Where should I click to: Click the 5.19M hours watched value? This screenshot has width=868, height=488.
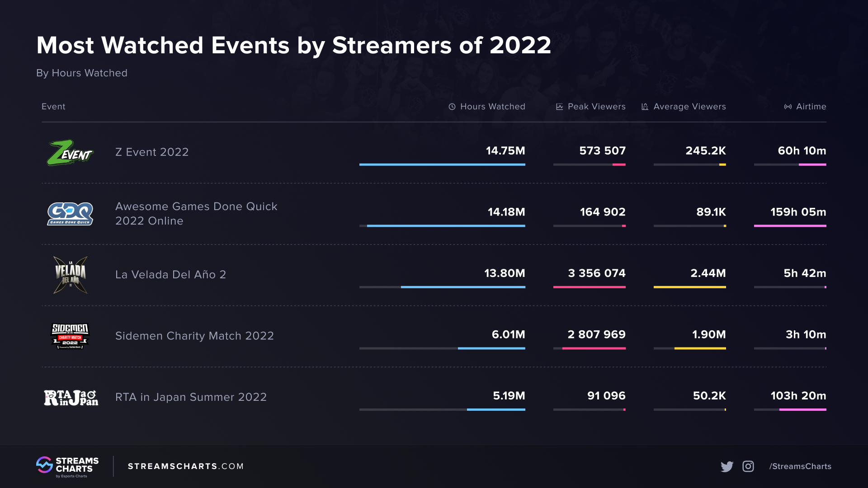tap(509, 396)
